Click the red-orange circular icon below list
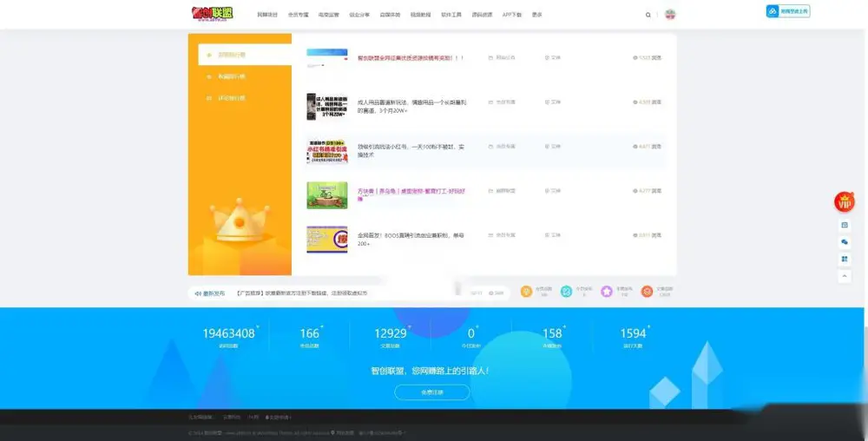 (x=647, y=291)
